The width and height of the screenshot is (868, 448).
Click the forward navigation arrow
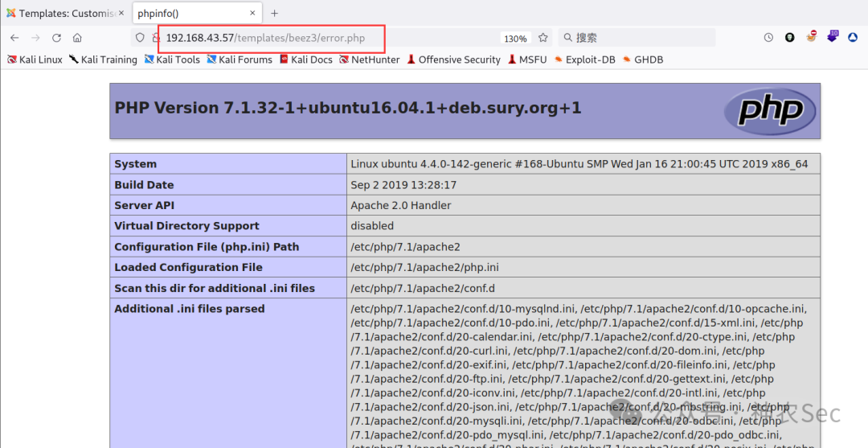(35, 38)
